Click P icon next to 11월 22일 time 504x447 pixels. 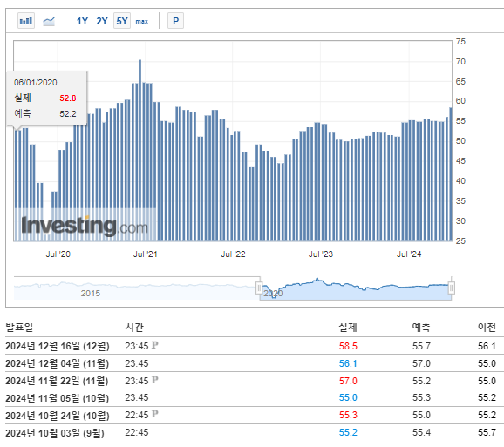(x=155, y=380)
